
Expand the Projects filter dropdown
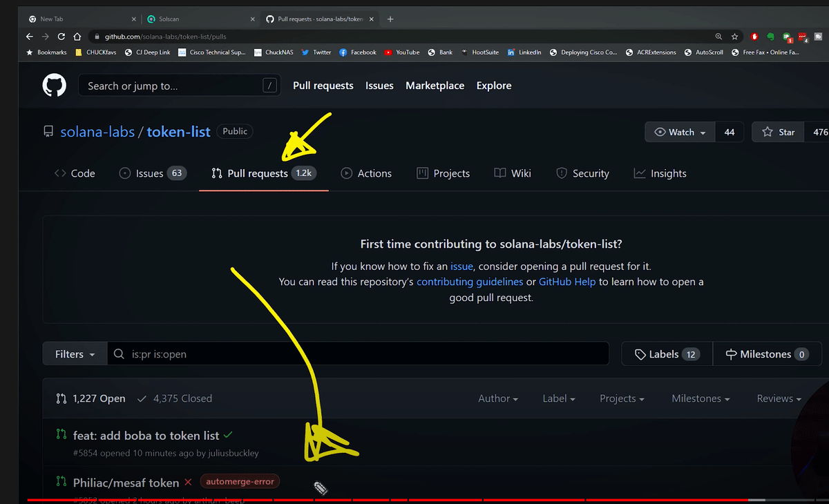pos(622,398)
